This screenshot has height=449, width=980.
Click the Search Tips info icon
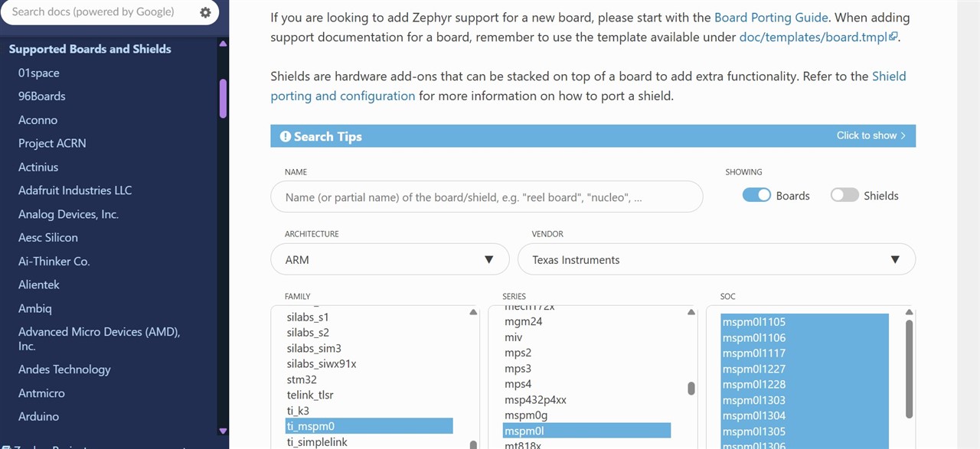286,136
